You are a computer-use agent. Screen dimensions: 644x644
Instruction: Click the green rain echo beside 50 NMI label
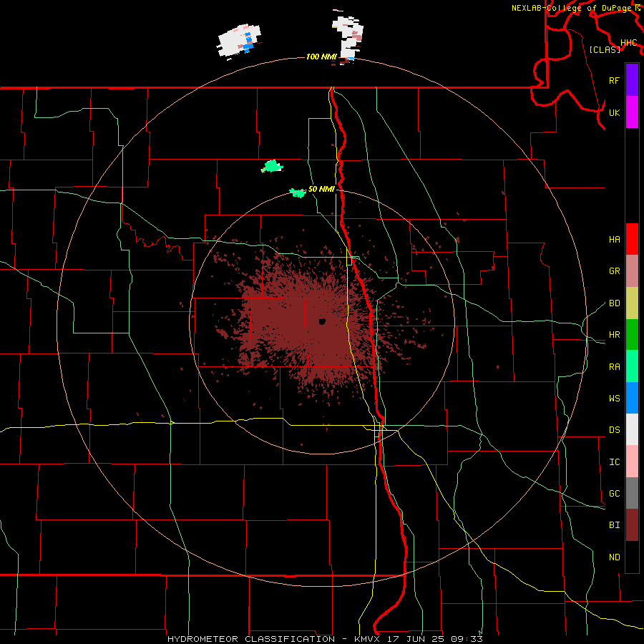(x=298, y=192)
